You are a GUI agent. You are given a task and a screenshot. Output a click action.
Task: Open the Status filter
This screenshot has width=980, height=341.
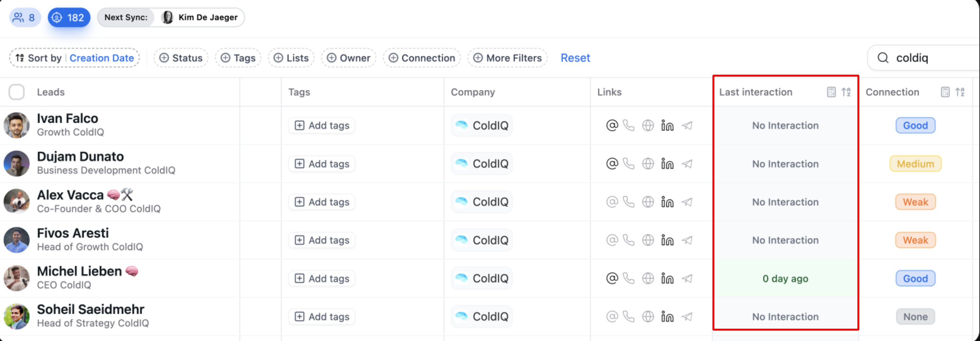181,58
